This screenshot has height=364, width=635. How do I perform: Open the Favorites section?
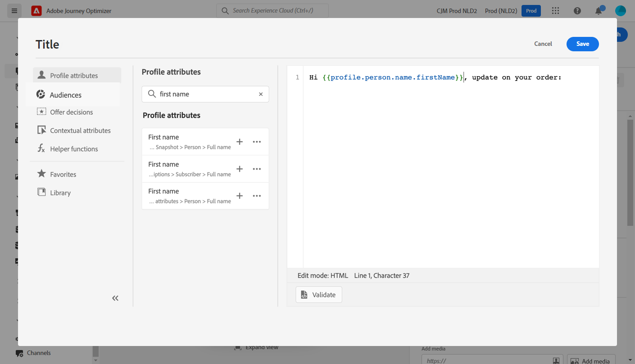[x=63, y=174]
